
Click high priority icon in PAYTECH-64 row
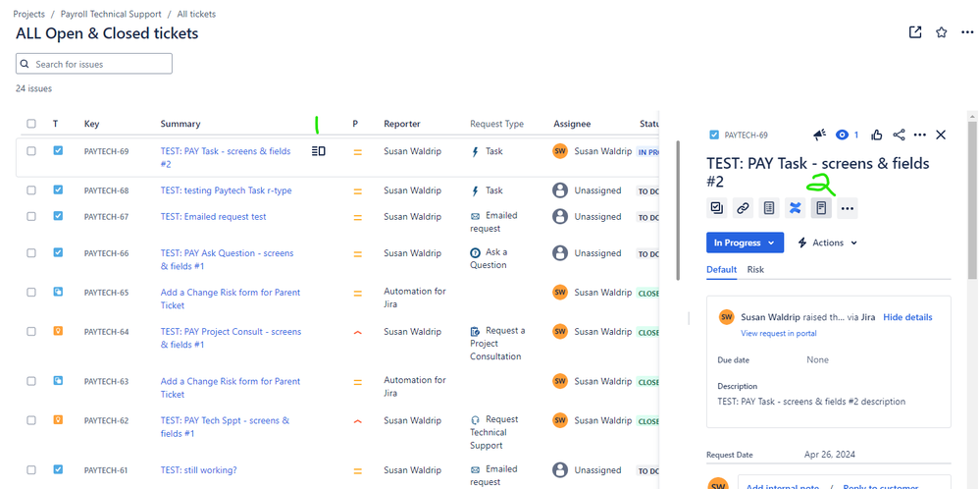click(357, 333)
